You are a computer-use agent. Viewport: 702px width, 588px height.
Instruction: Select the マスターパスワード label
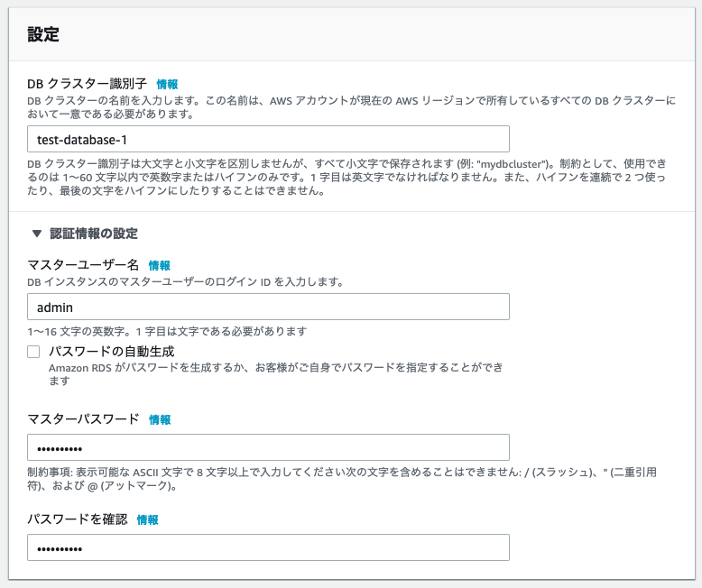tap(83, 418)
